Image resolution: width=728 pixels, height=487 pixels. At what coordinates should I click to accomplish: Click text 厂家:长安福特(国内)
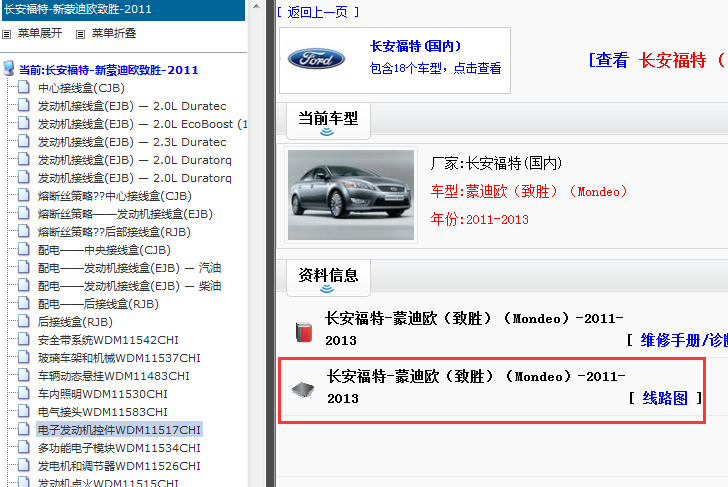coord(496,163)
